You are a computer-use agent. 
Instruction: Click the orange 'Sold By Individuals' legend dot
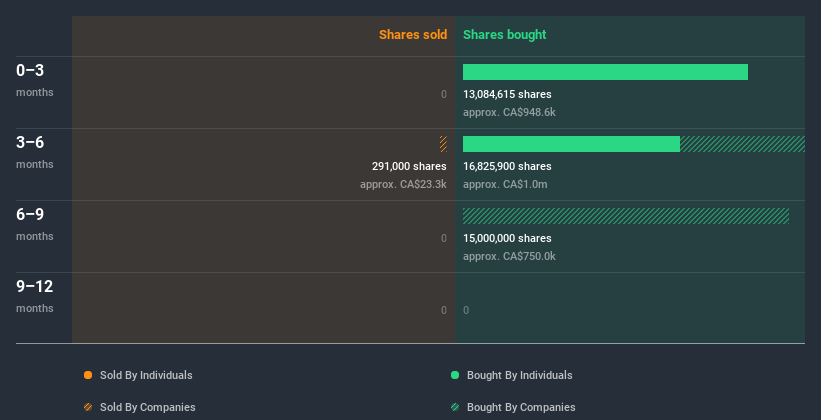tap(88, 375)
